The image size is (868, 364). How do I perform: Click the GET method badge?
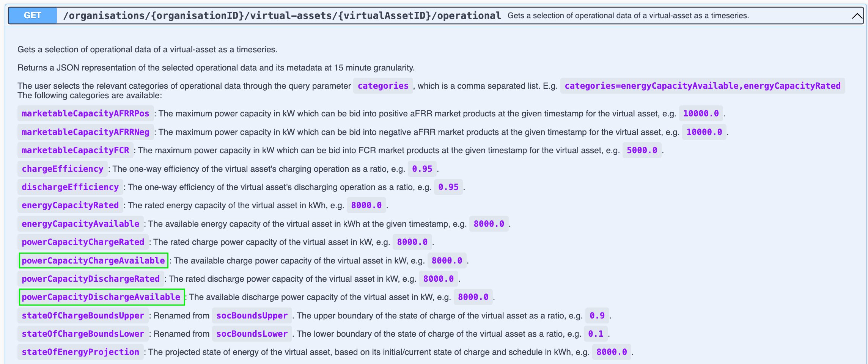pyautogui.click(x=33, y=16)
